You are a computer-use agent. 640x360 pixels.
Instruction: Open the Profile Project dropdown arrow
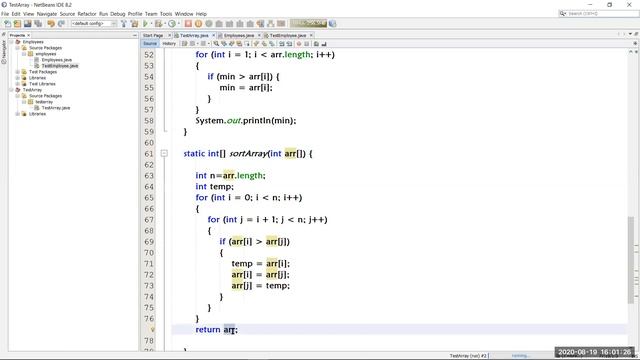coord(179,24)
